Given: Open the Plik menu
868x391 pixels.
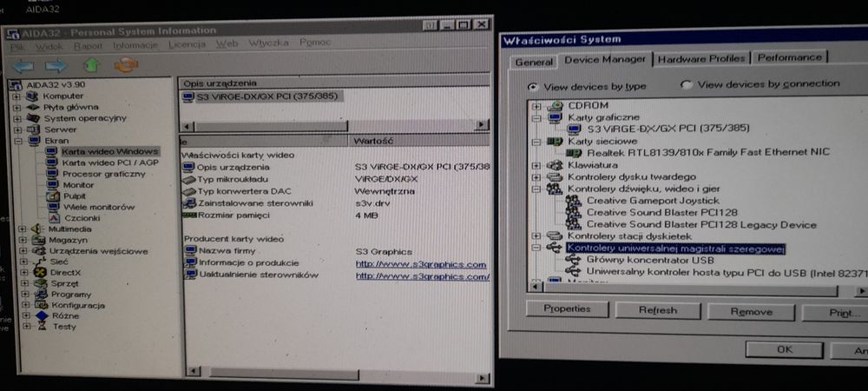Looking at the screenshot, I should coord(17,47).
